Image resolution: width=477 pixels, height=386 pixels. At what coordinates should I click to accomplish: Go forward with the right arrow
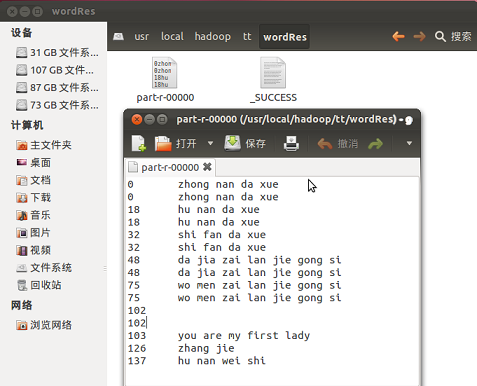(x=419, y=36)
